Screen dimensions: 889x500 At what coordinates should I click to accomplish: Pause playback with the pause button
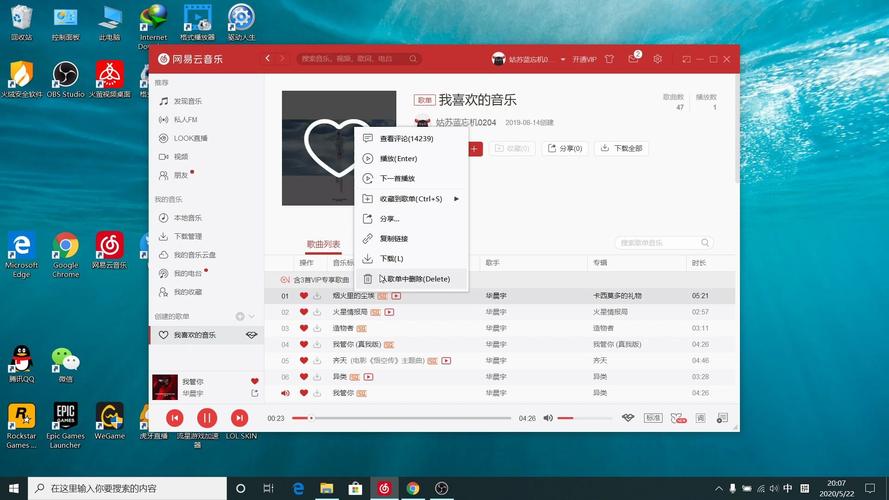[x=207, y=418]
